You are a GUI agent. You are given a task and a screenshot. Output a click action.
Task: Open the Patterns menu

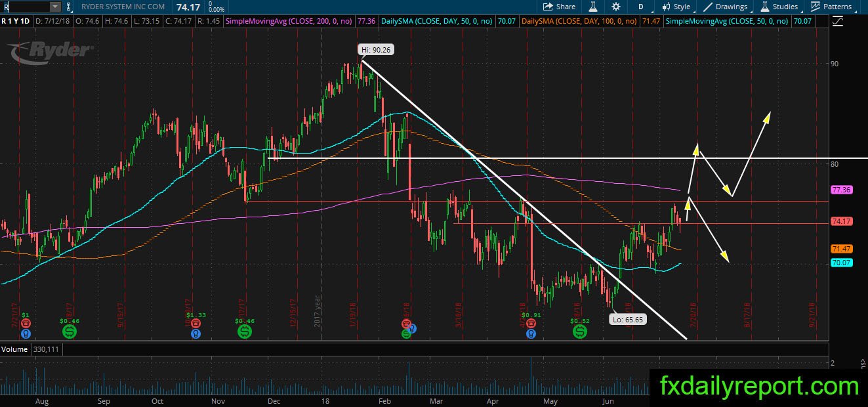(831, 7)
